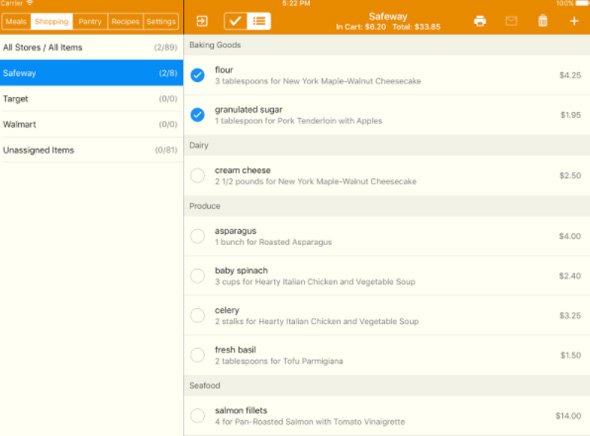Open the celery item row
The width and height of the screenshot is (590, 436).
point(387,316)
